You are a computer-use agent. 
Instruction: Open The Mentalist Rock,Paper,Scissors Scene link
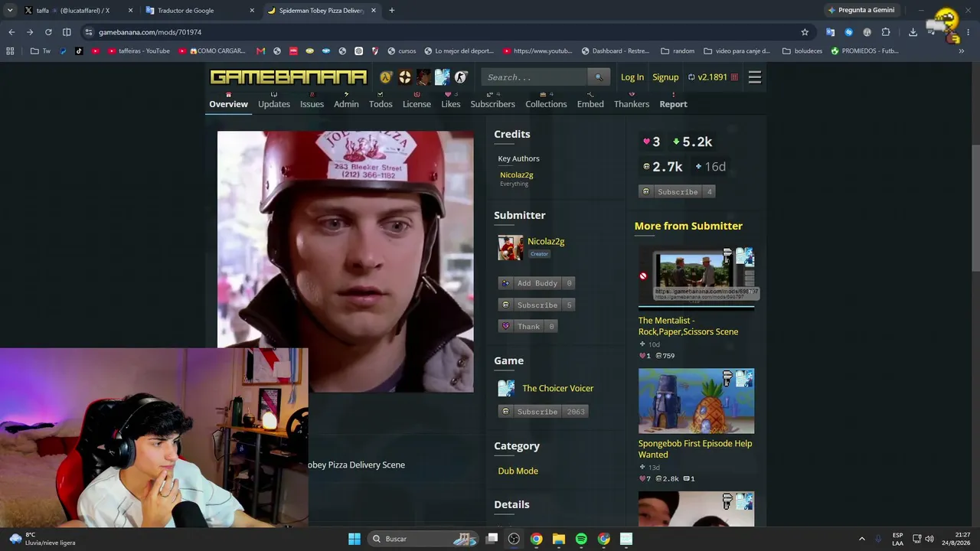click(x=688, y=326)
